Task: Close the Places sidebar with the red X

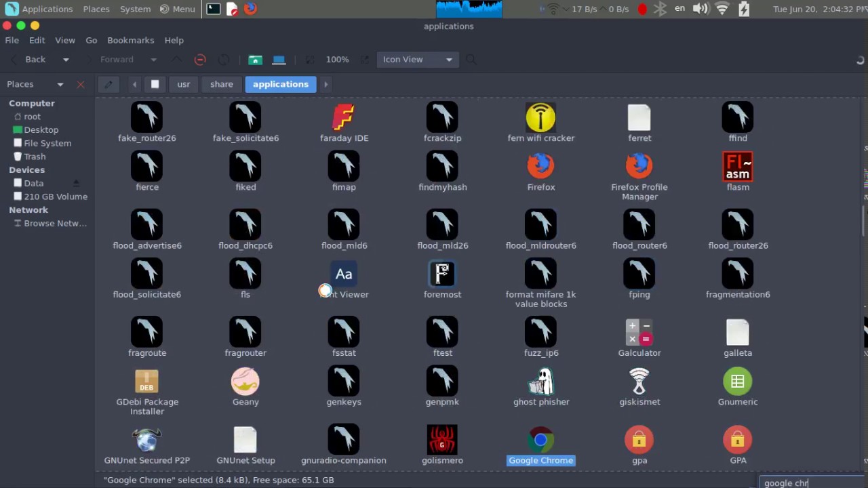Action: [81, 84]
